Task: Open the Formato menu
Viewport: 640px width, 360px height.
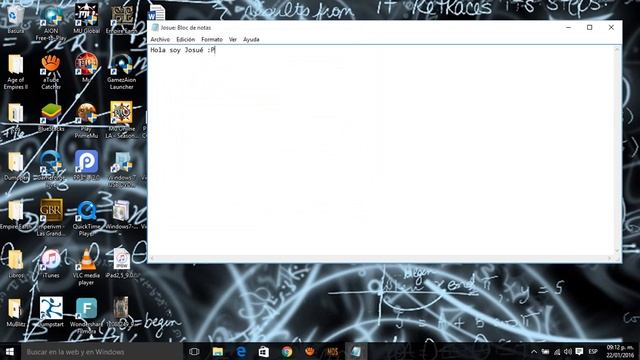Action: 212,40
